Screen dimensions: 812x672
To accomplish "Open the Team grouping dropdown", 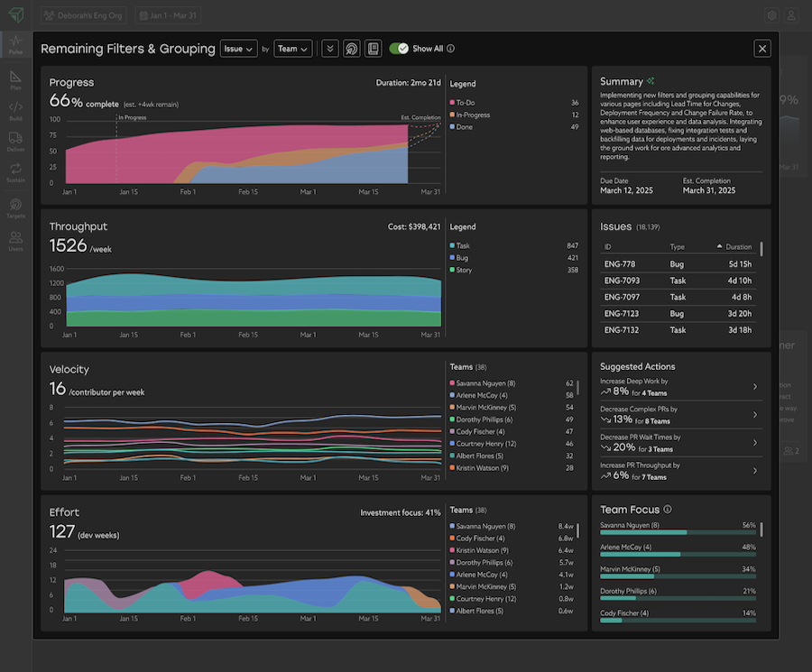I will click(x=293, y=49).
